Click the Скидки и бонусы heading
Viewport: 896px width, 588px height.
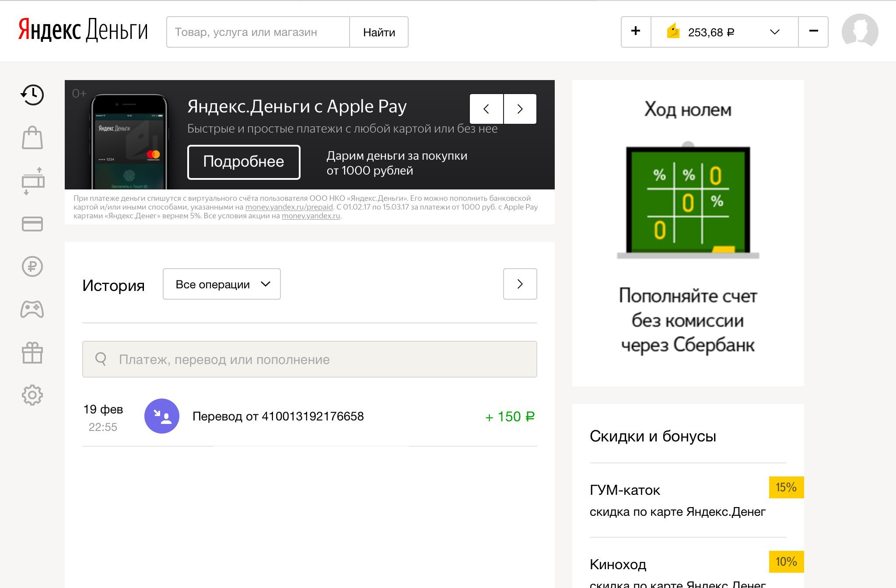[653, 436]
